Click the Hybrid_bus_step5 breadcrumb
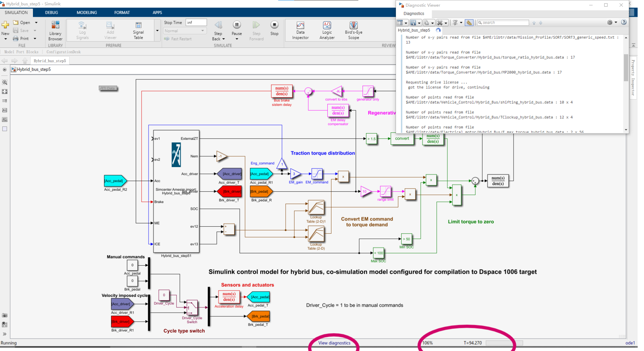644x351 pixels. (34, 69)
